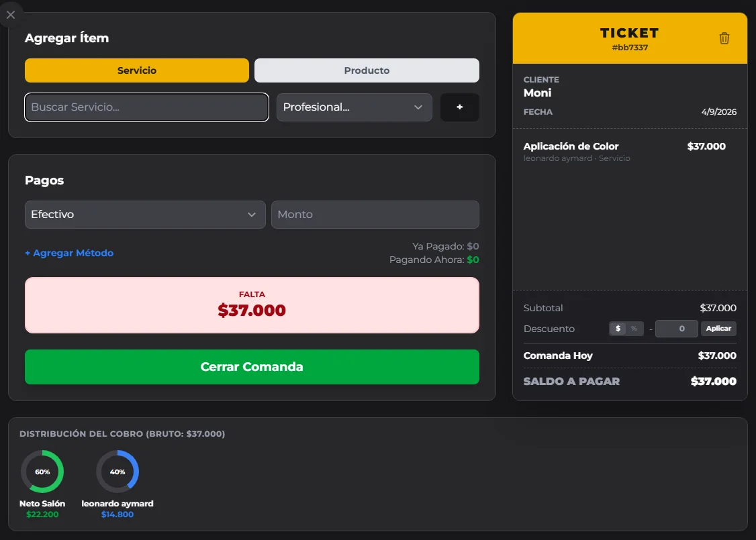Click the Cerrar Comanda button
The image size is (756, 540).
click(252, 367)
